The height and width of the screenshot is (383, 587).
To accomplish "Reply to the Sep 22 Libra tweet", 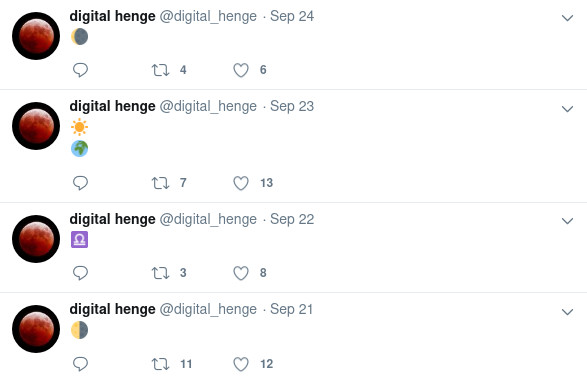I will (x=80, y=273).
